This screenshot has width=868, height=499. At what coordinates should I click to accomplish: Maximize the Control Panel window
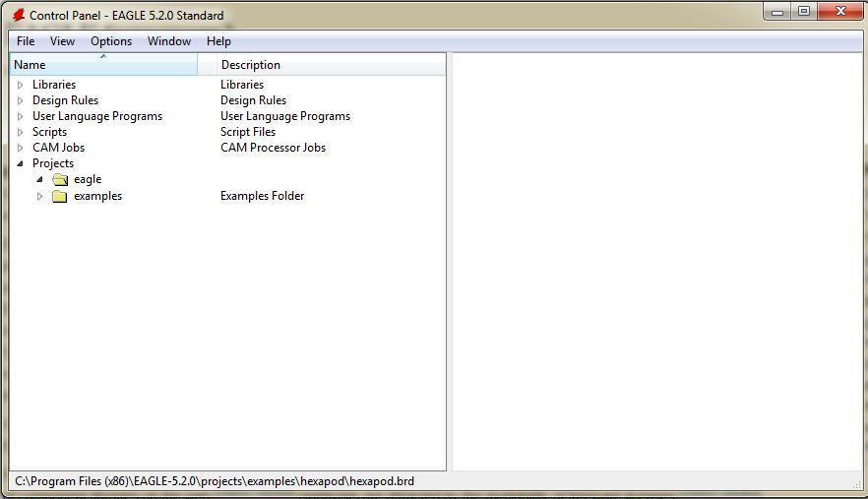coord(804,12)
